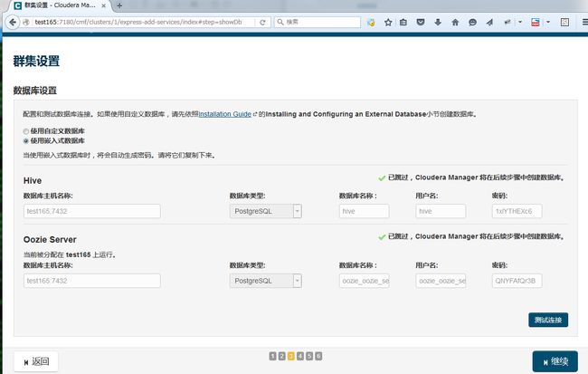Screen dimensions: 588x374
Task: Click the Oozie Server username field
Action: coord(441,281)
